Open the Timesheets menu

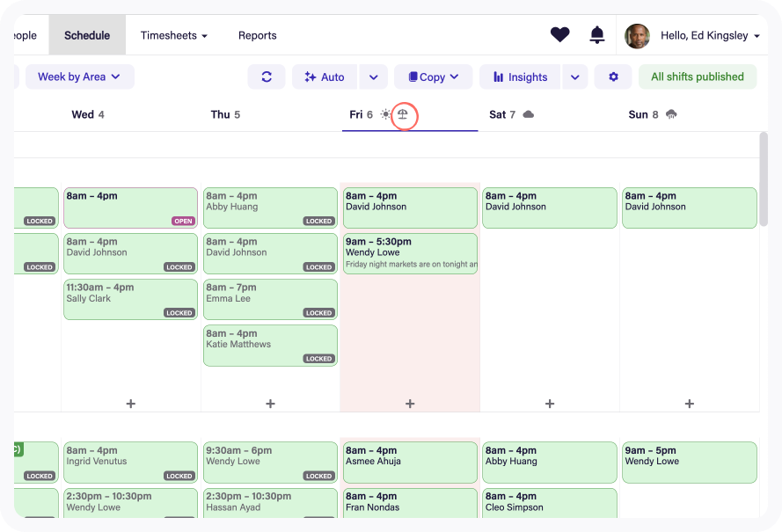coord(174,36)
